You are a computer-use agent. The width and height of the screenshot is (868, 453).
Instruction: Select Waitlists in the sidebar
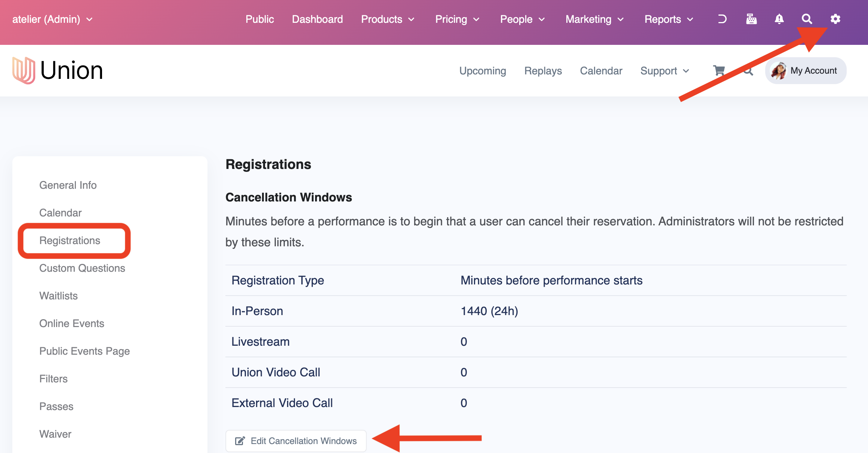(58, 296)
